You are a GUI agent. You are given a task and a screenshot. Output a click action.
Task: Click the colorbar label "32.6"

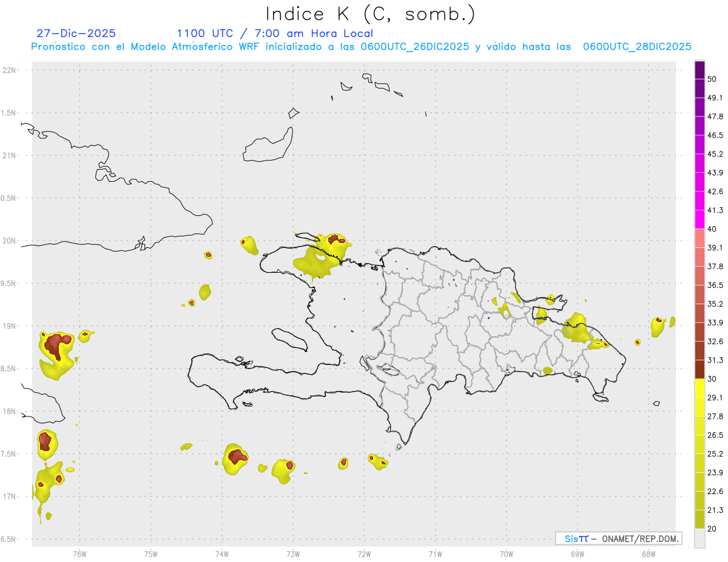click(716, 342)
